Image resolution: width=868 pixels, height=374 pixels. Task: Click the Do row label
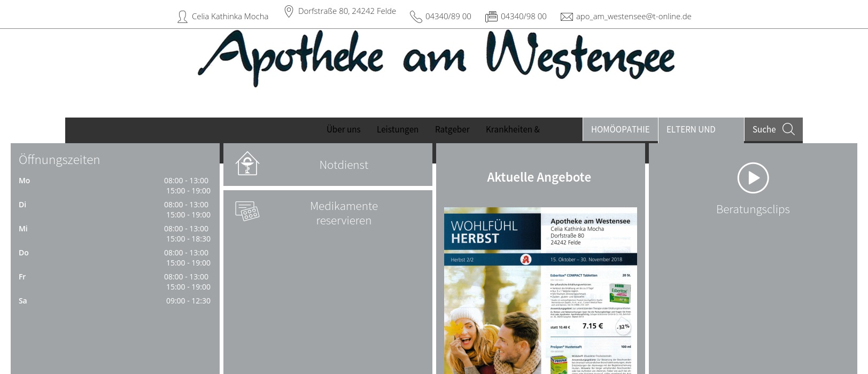tap(24, 253)
